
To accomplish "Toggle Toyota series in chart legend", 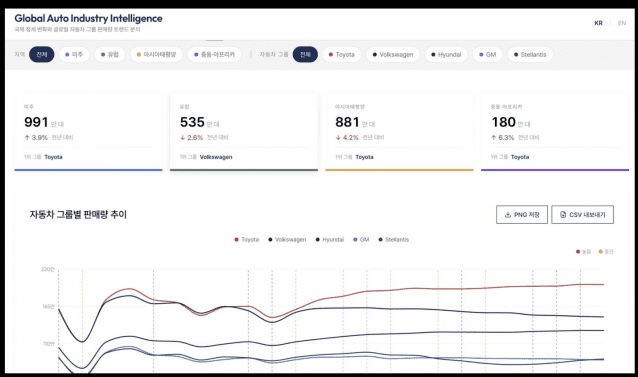I will tap(247, 240).
